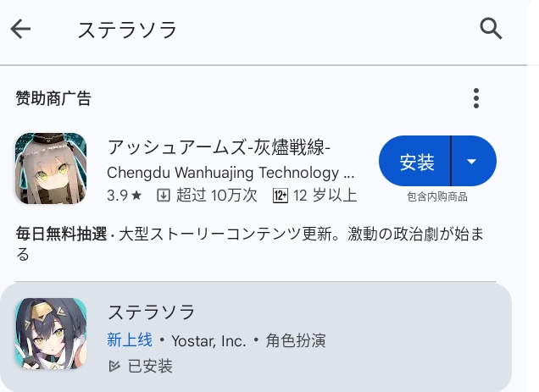The height and width of the screenshot is (392, 539).
Task: Click the 角色扮演 category label
Action: click(296, 340)
